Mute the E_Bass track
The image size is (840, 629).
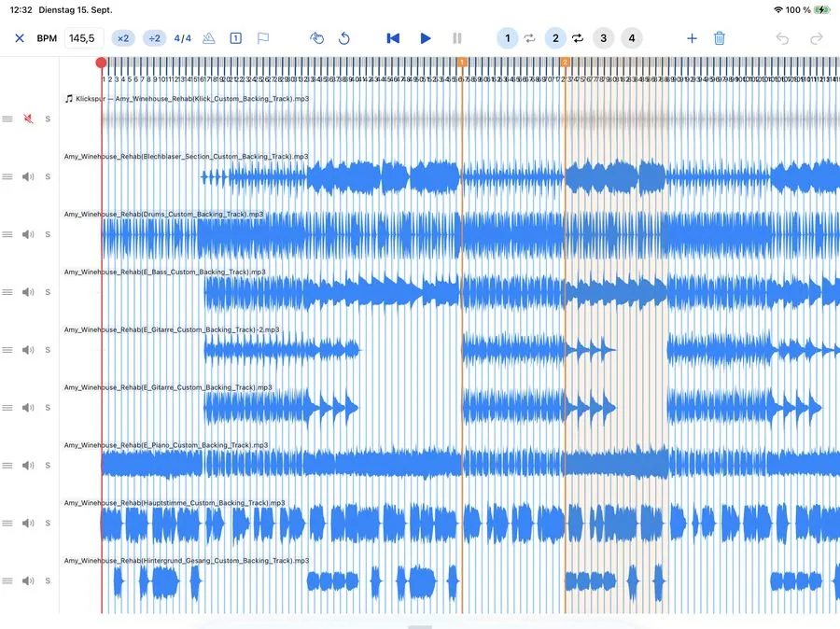(x=28, y=292)
